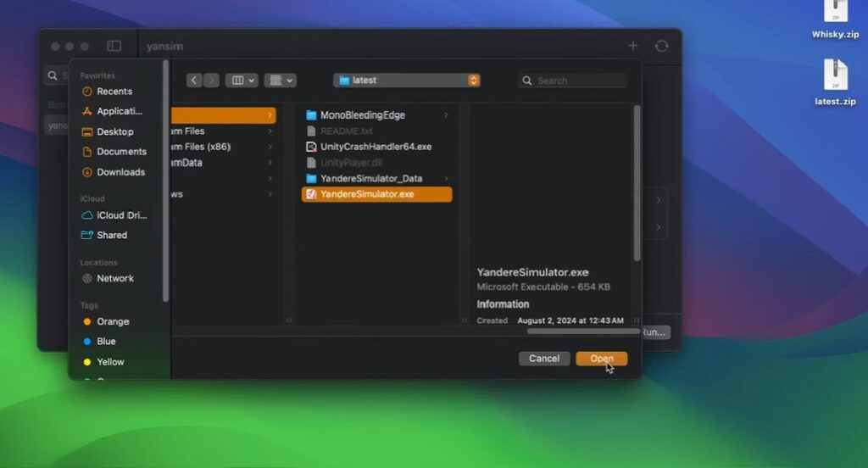Open the column view mode dropdown
The height and width of the screenshot is (468, 868).
coord(242,81)
